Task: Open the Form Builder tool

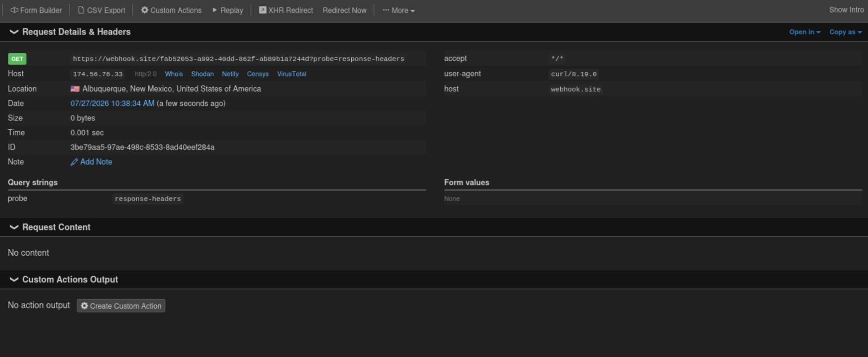Action: click(36, 10)
